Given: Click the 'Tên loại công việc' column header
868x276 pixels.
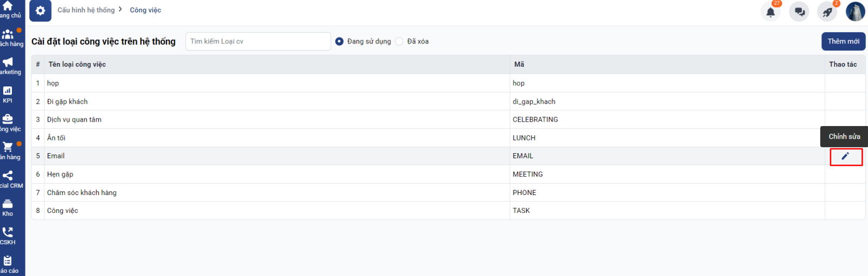Looking at the screenshot, I should 77,64.
